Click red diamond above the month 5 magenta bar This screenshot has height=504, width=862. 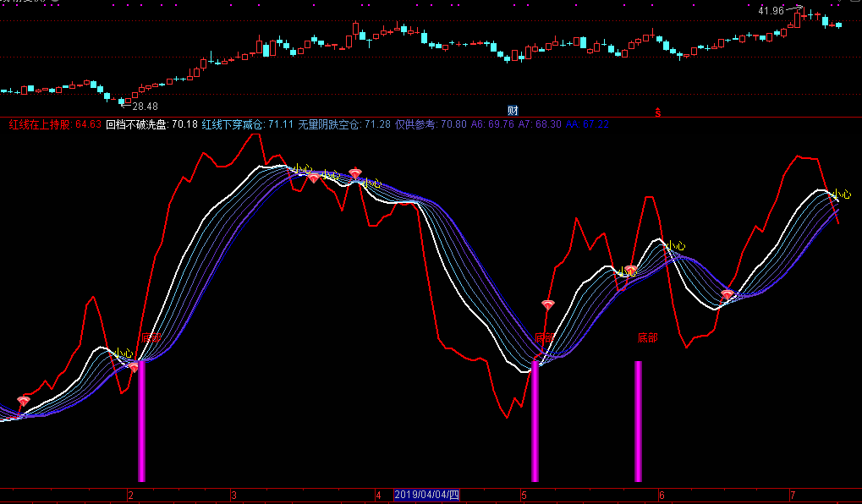coord(547,304)
